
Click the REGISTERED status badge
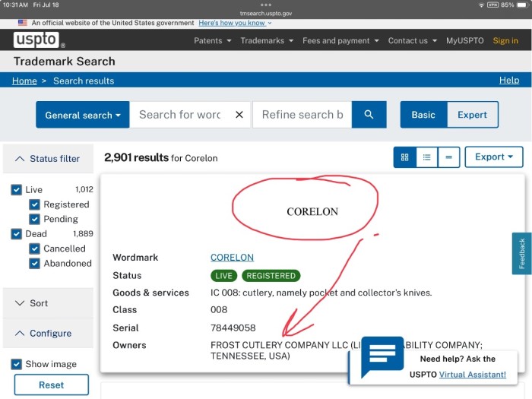pos(271,275)
